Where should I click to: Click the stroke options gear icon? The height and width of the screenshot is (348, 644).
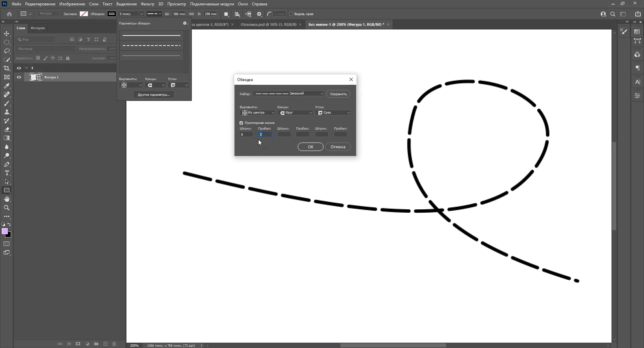[185, 23]
